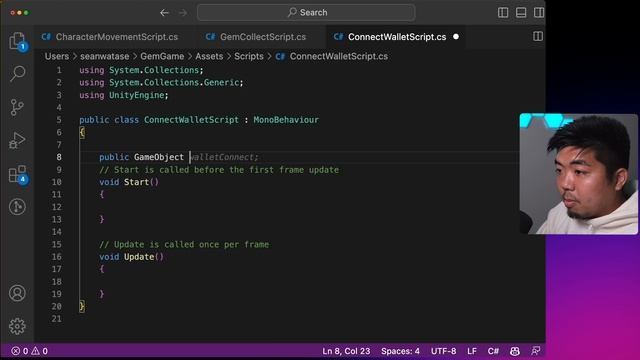The width and height of the screenshot is (640, 360).
Task: Click the 'walletConnect;' ghost suggestion
Action: 224,157
